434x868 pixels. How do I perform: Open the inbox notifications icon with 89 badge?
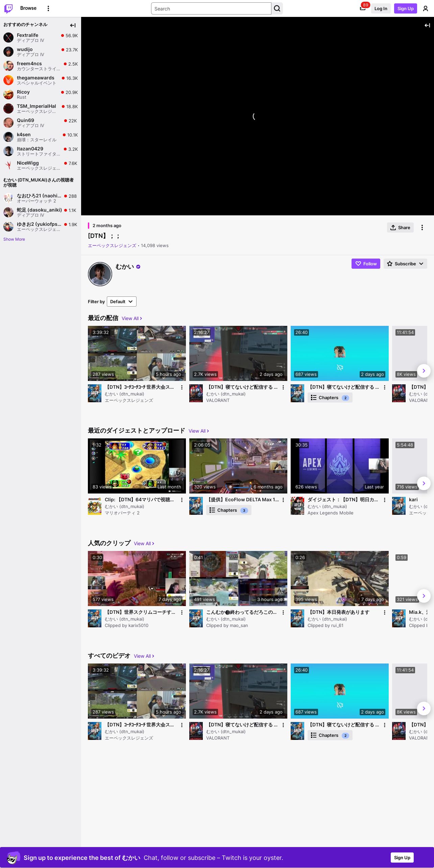tap(363, 8)
